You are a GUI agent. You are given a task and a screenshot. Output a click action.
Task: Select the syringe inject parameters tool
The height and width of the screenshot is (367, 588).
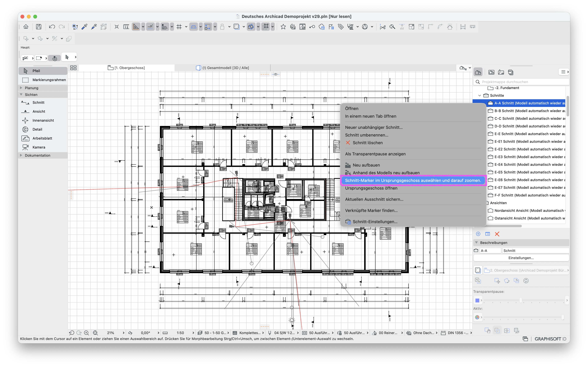point(94,27)
